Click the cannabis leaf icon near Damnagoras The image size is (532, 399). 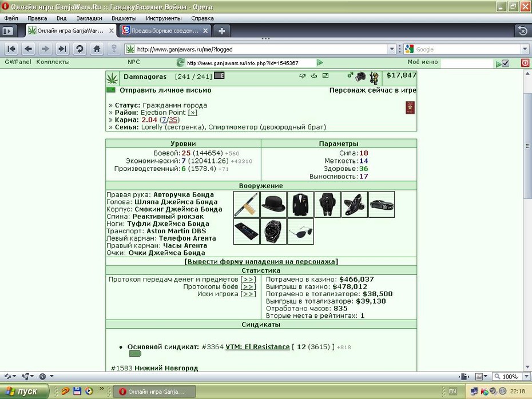coord(112,78)
